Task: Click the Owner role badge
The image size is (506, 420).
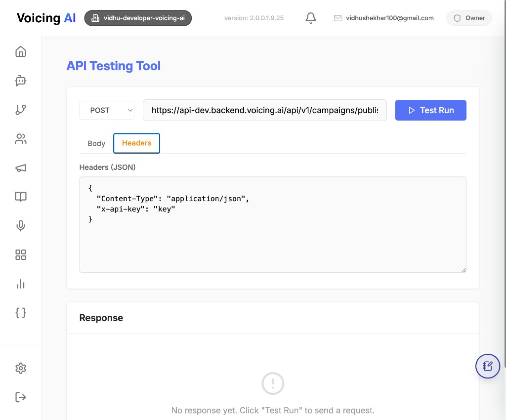Action: coord(469,18)
